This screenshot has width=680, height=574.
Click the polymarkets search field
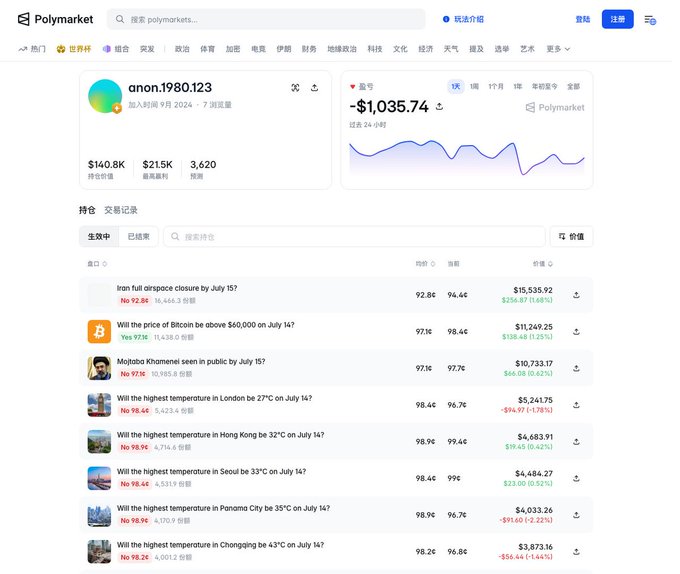[x=266, y=20]
